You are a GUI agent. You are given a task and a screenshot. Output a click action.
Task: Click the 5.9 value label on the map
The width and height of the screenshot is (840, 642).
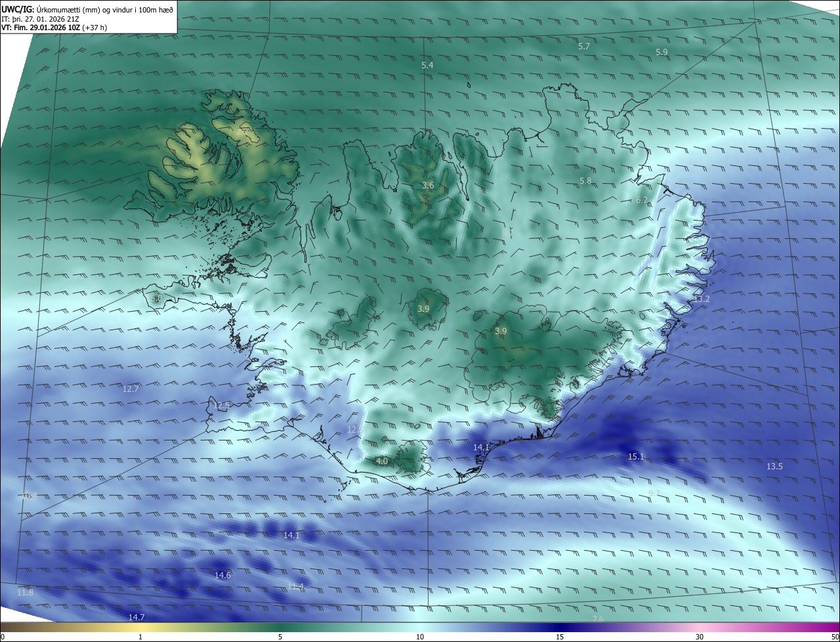(x=661, y=52)
